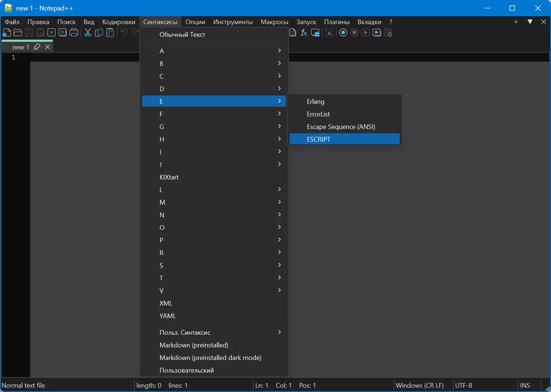Click the plus icon to add a tab
This screenshot has width=551, height=392.
(516, 22)
